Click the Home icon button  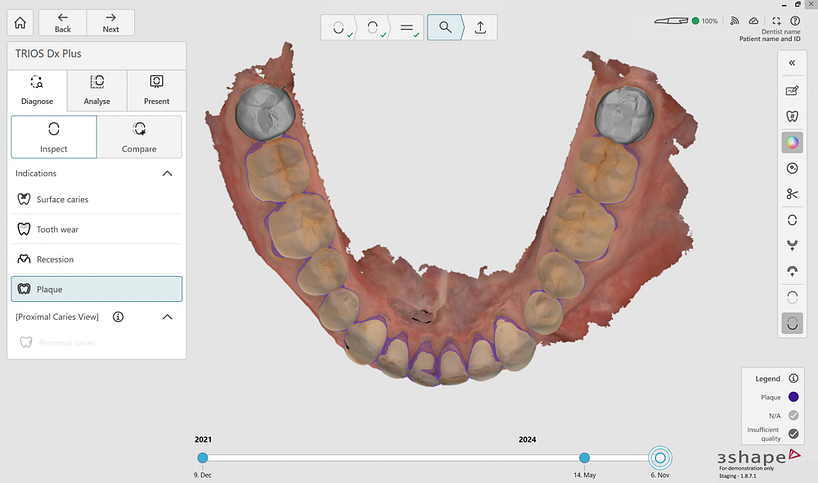click(x=21, y=23)
